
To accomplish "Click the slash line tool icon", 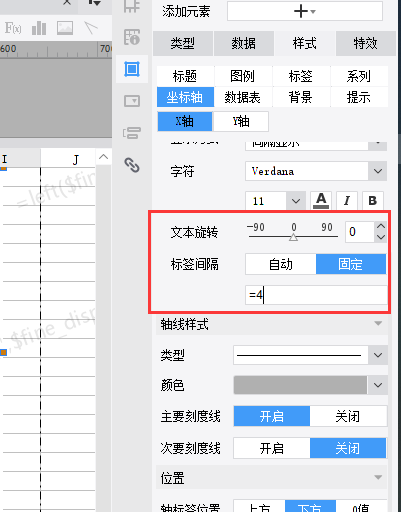I will point(91,28).
